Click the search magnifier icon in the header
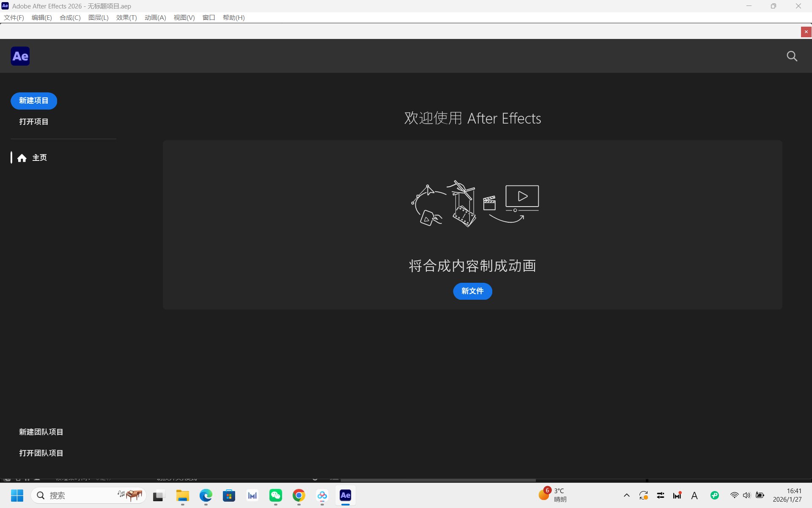The width and height of the screenshot is (812, 508). (x=792, y=56)
